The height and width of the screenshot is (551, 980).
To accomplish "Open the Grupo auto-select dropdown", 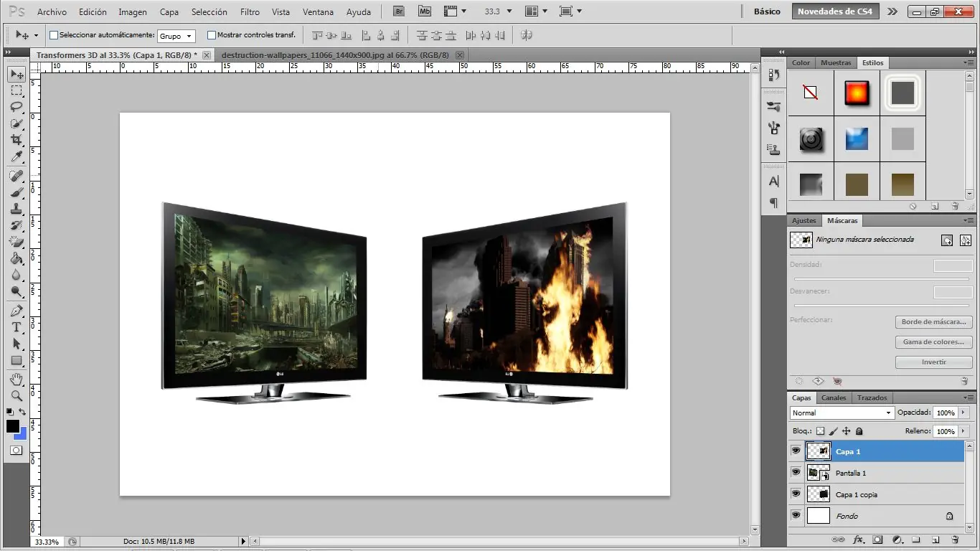I will [176, 36].
